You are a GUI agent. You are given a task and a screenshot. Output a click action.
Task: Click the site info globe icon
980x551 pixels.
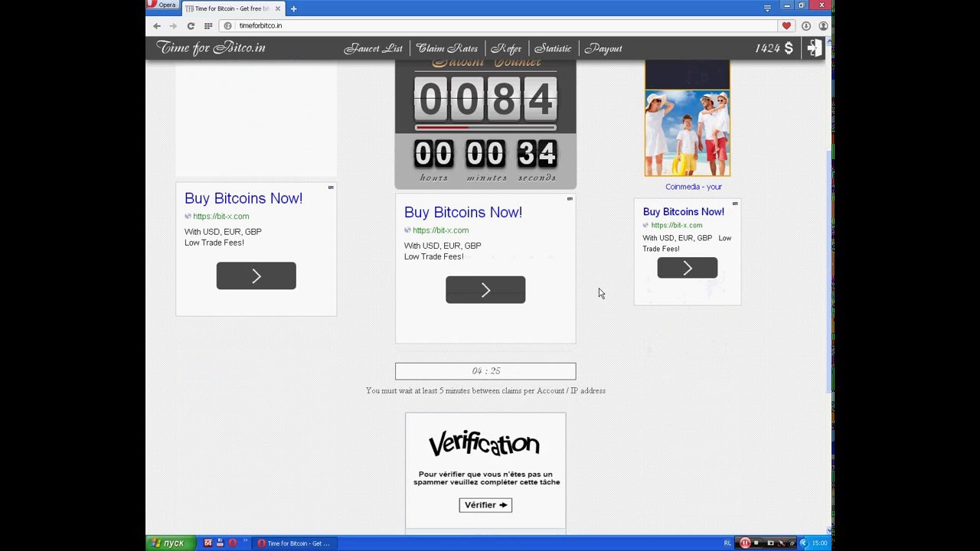227,25
